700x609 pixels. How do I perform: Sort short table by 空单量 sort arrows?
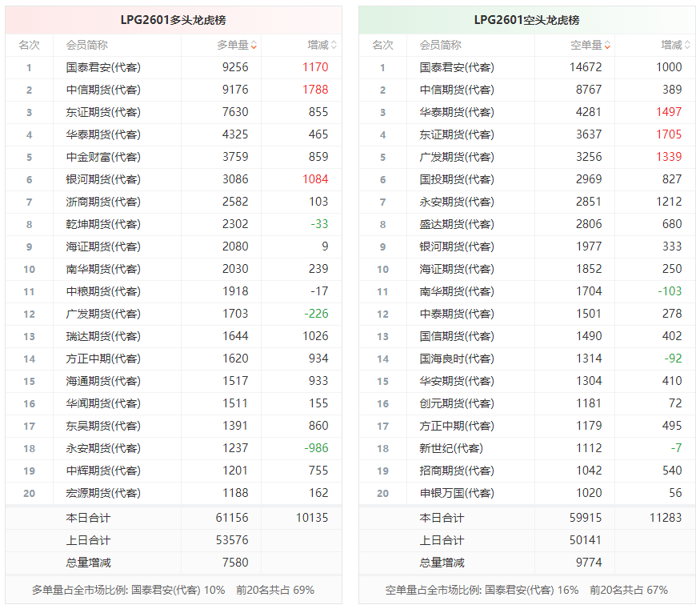coord(607,45)
